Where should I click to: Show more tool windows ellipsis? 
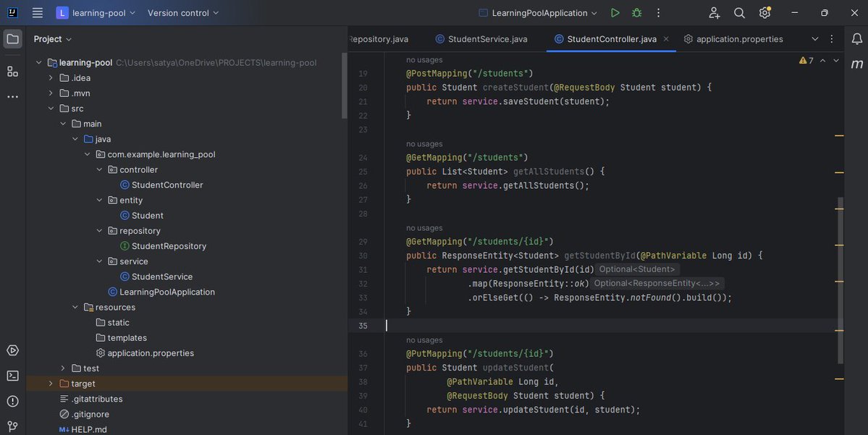coord(13,97)
